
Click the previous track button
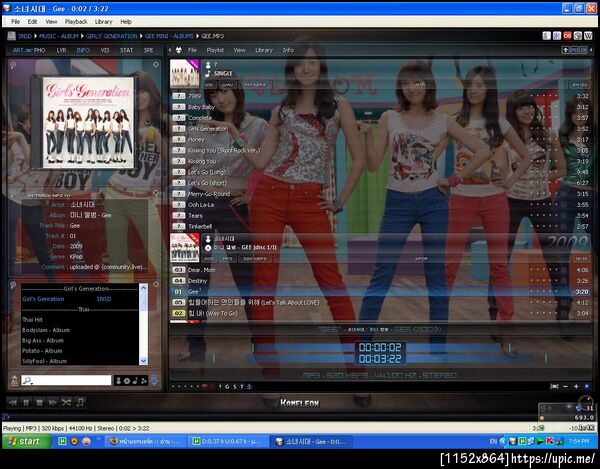point(13,402)
